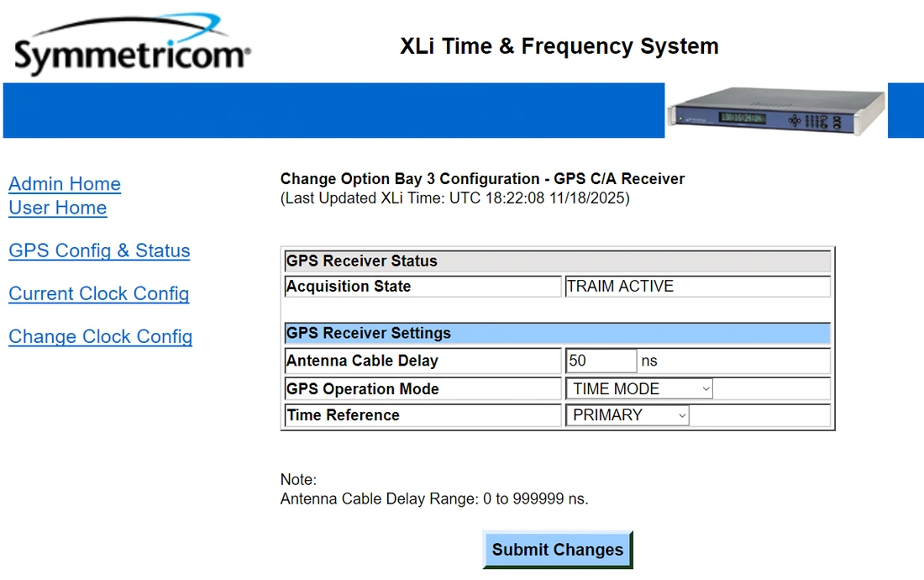Open the Change Clock Config page

101,336
